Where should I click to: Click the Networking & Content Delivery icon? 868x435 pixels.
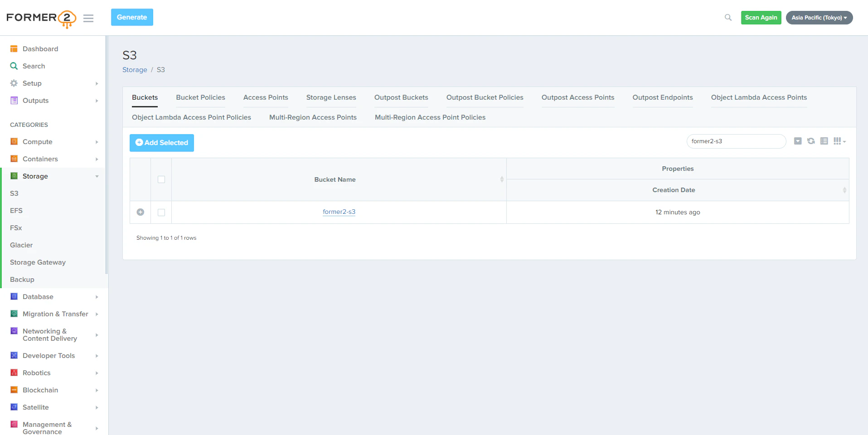coord(14,331)
